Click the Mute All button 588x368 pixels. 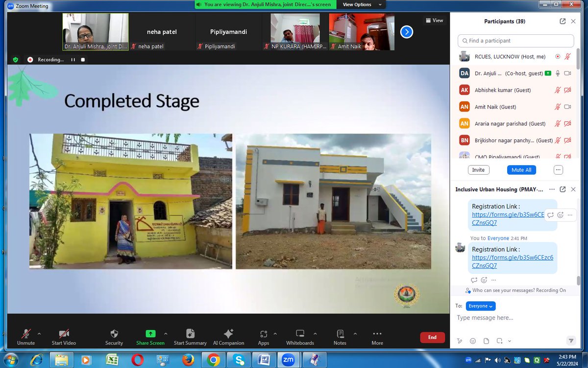coord(521,170)
